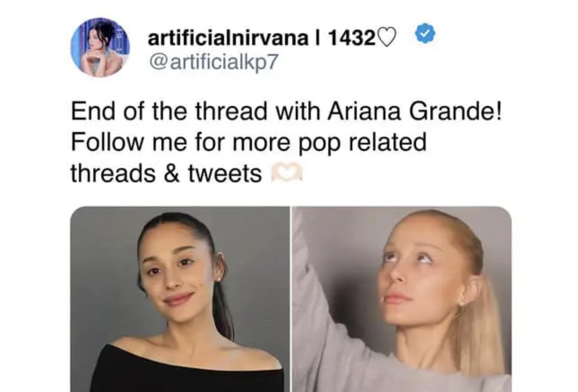Click the blue verified checkmark badge
The width and height of the screenshot is (578, 392).
tap(425, 33)
